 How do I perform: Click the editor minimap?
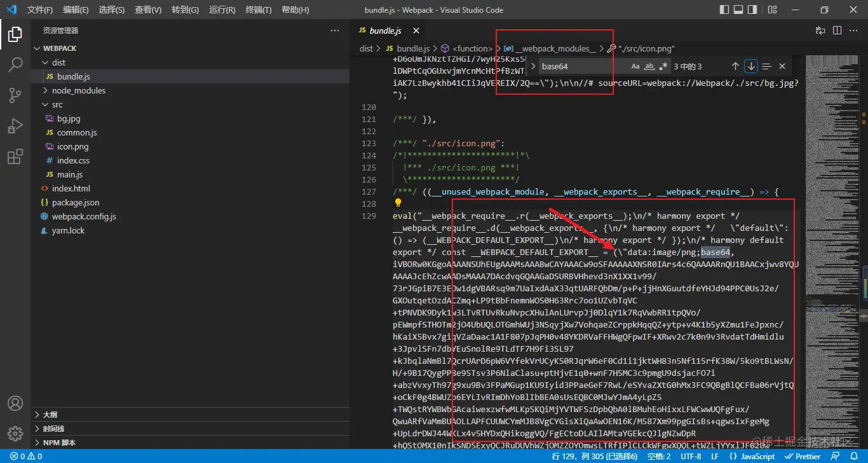(831, 251)
